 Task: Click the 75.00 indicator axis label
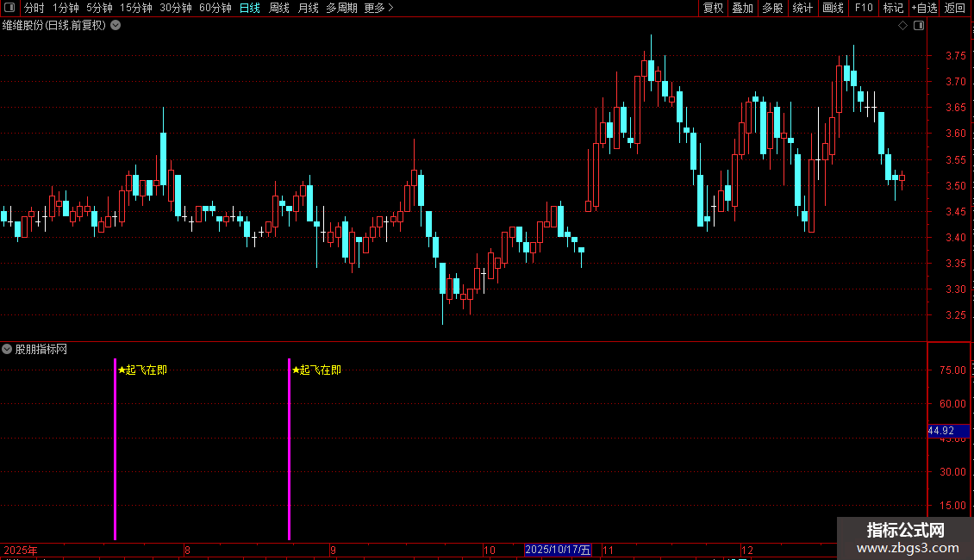[x=952, y=370]
